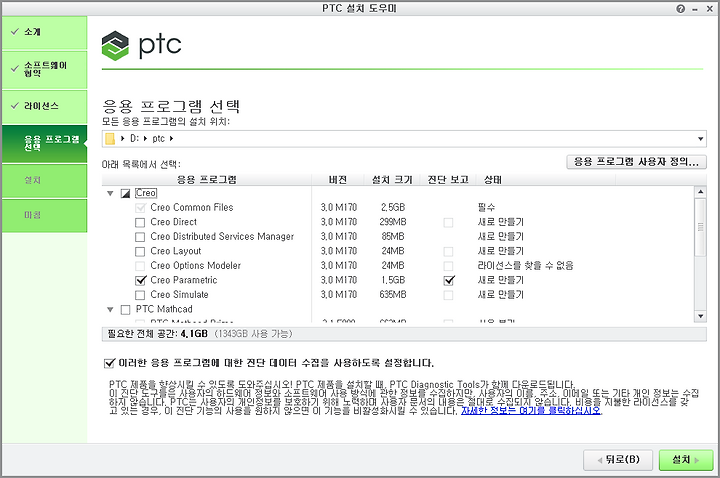Select the Creo group label
The image size is (720, 478).
pos(146,193)
